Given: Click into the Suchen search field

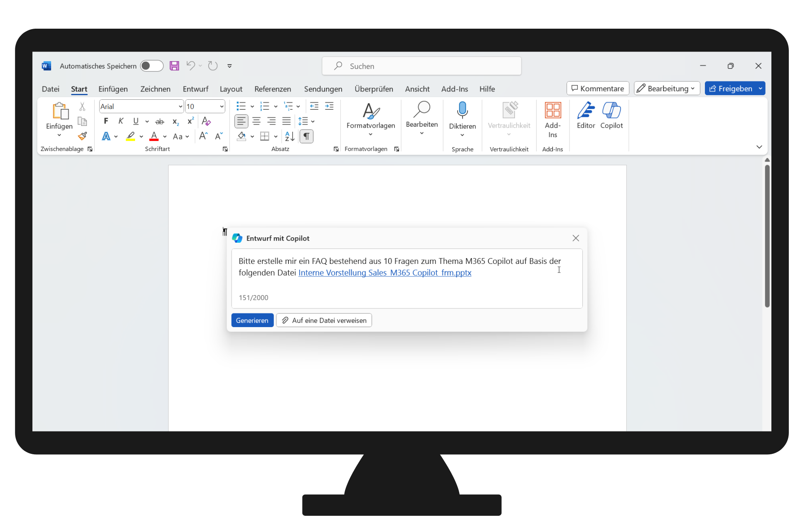Looking at the screenshot, I should (x=421, y=66).
